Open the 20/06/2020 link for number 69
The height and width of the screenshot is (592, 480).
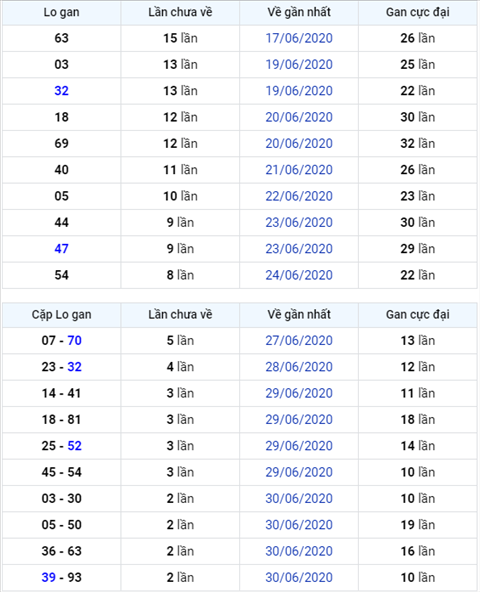299,143
